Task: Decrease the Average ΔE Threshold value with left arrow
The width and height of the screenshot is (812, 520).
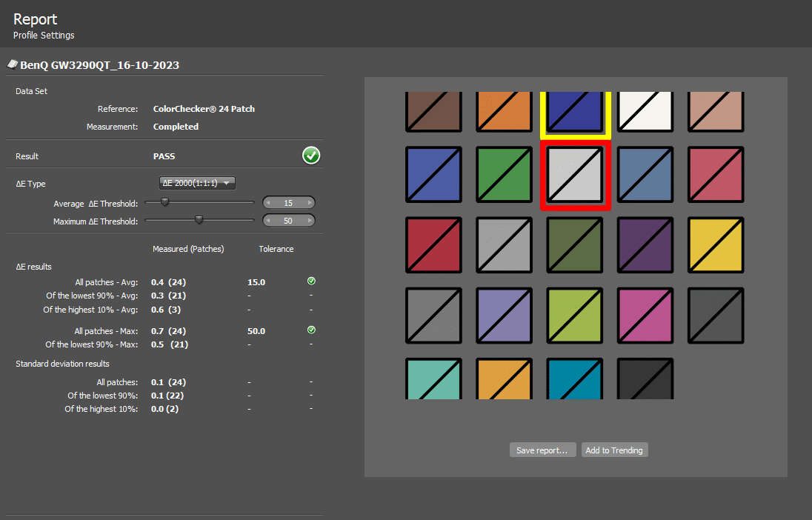Action: click(269, 203)
